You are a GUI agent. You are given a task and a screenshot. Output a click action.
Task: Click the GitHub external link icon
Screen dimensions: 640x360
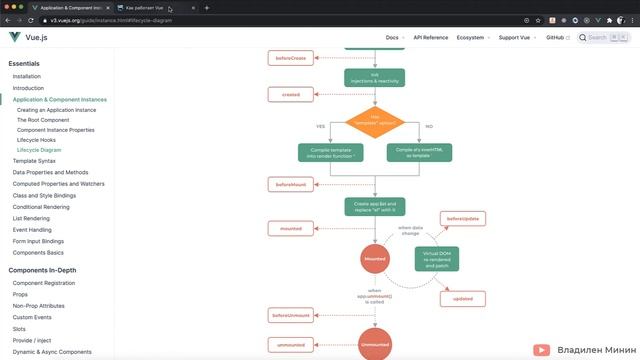(568, 38)
